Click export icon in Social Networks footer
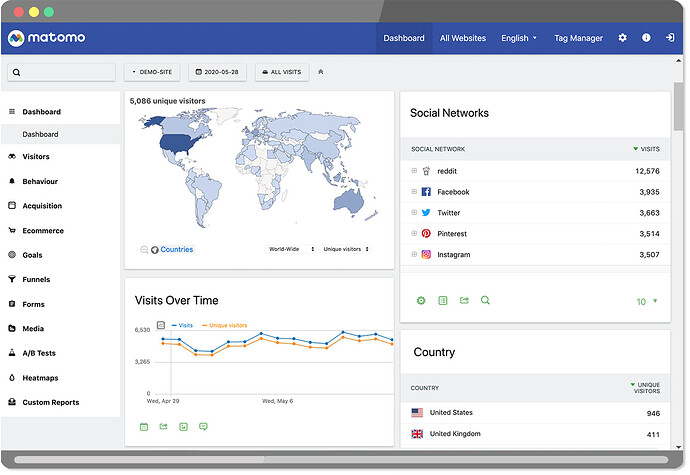This screenshot has height=475, width=690. pos(464,300)
